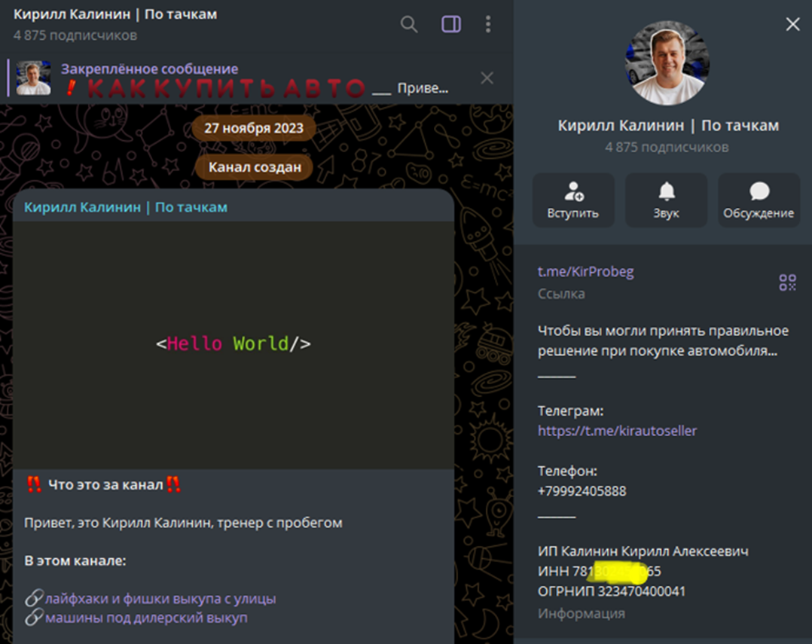Screen dimensions: 812x644
Task: Click the ОГРНИП 323470400041 line
Action: (x=612, y=591)
